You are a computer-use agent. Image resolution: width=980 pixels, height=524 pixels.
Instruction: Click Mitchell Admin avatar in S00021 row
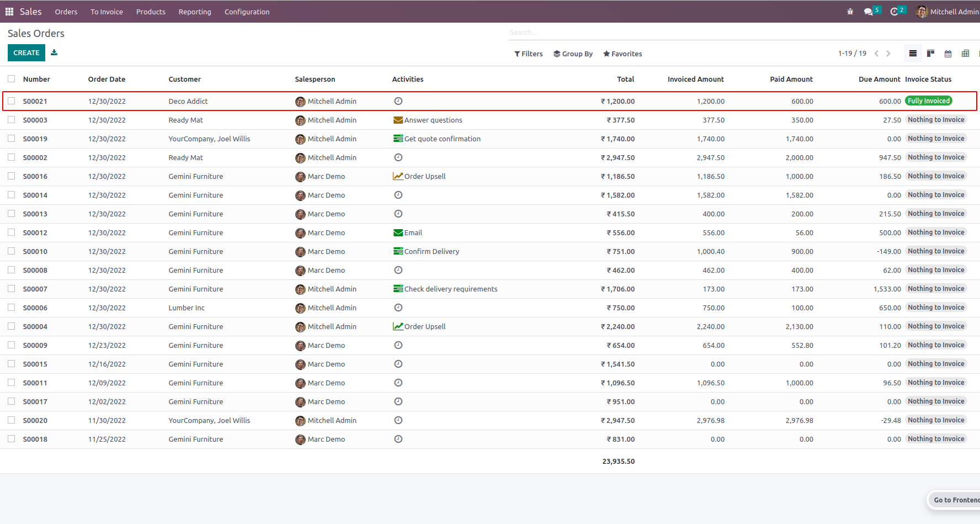click(300, 102)
